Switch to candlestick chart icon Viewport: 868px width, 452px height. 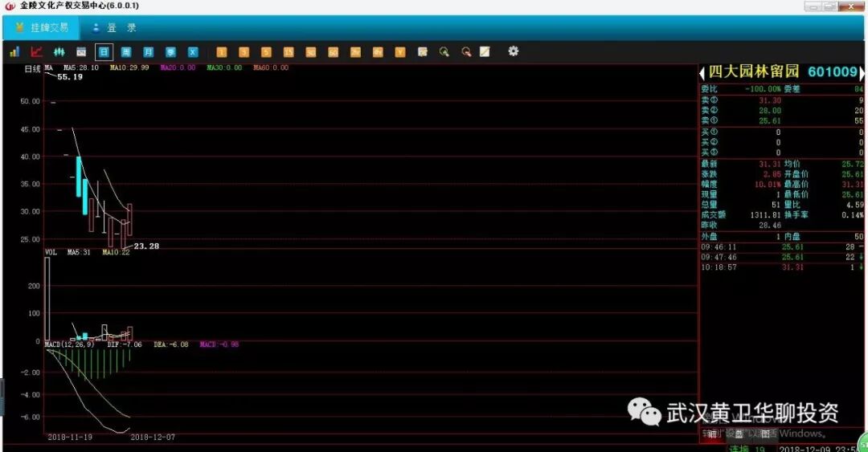pos(59,52)
